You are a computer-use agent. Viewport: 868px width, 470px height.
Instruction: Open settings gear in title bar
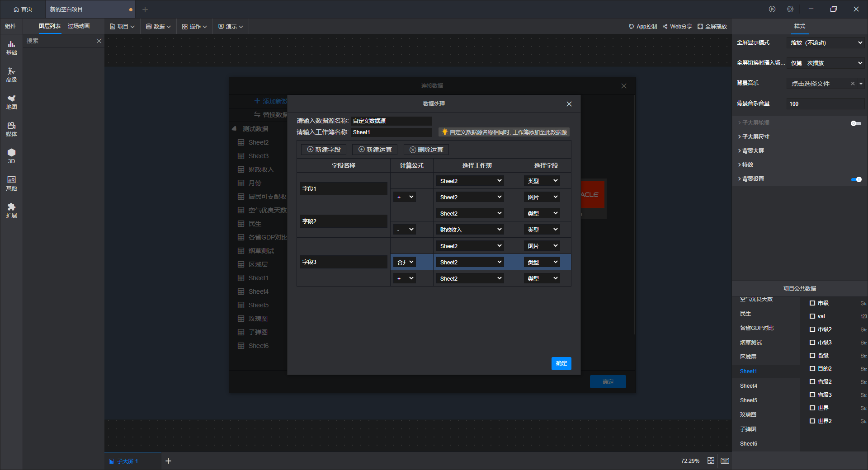[790, 9]
